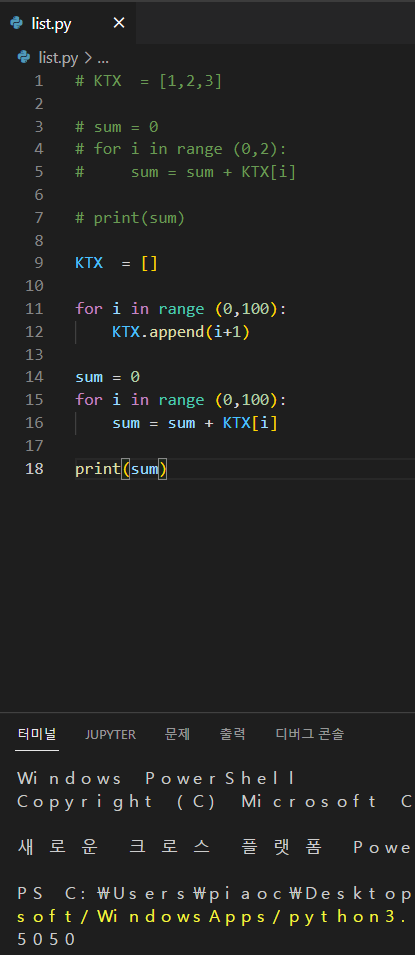Switch to the JUPYTER panel tab
415x955 pixels.
click(110, 735)
